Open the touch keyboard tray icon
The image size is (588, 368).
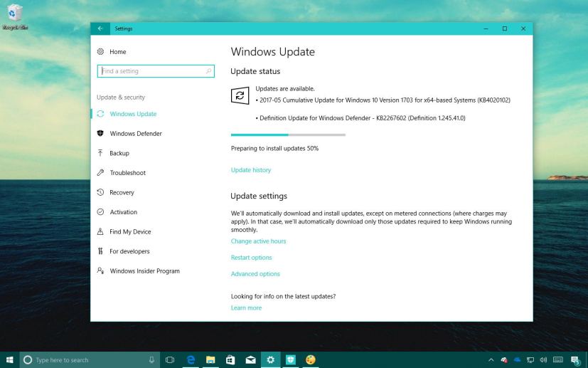click(557, 360)
